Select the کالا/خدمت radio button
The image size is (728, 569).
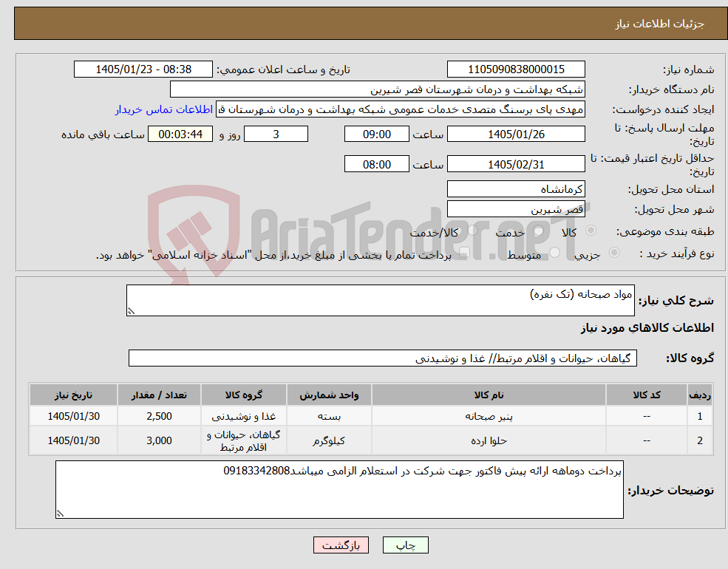(472, 231)
